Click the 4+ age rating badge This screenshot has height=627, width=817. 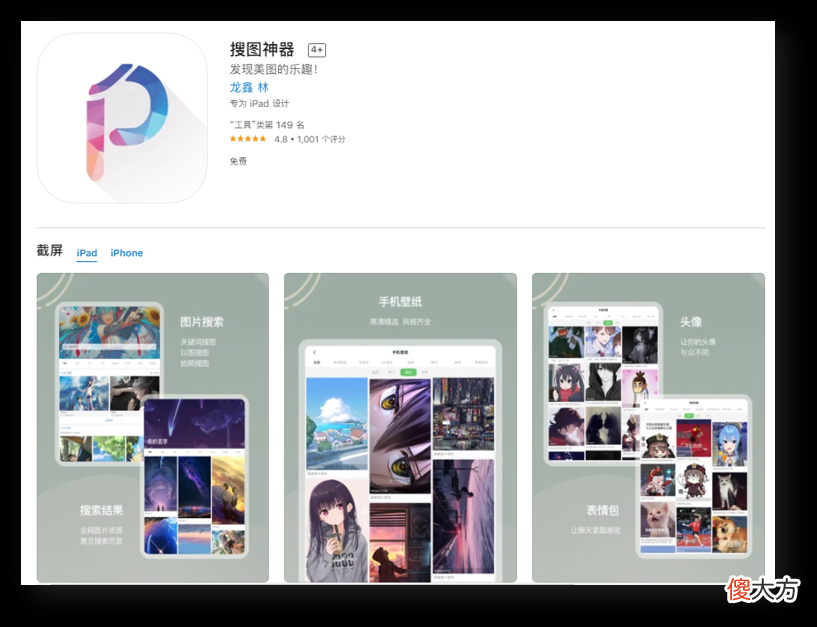pos(317,50)
